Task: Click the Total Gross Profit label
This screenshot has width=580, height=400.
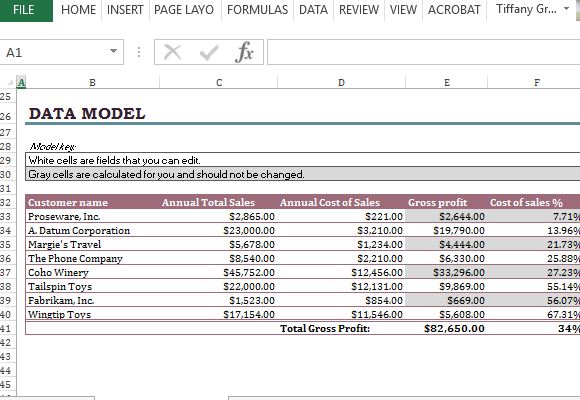Action: (x=325, y=329)
